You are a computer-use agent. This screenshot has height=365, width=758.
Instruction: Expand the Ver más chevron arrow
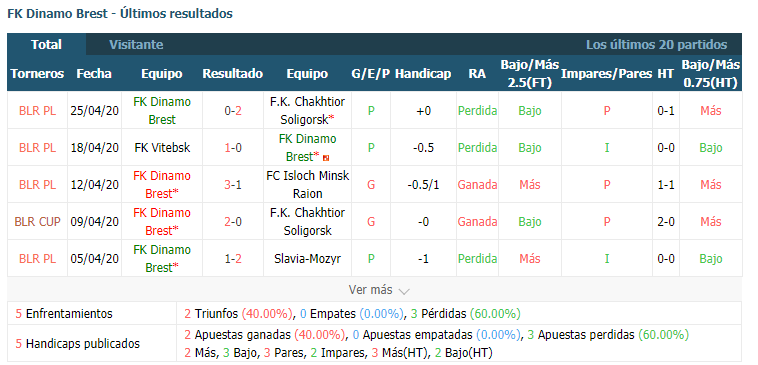pyautogui.click(x=404, y=291)
